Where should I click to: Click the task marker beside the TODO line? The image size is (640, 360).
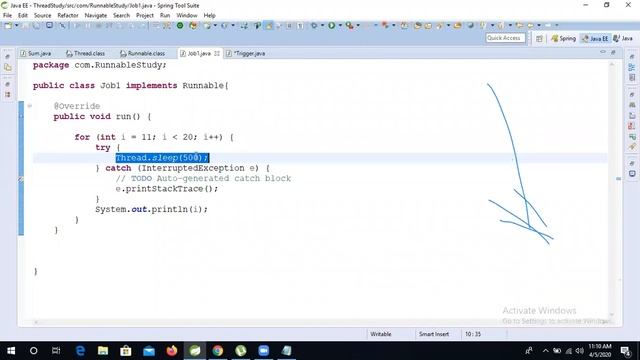(21, 179)
